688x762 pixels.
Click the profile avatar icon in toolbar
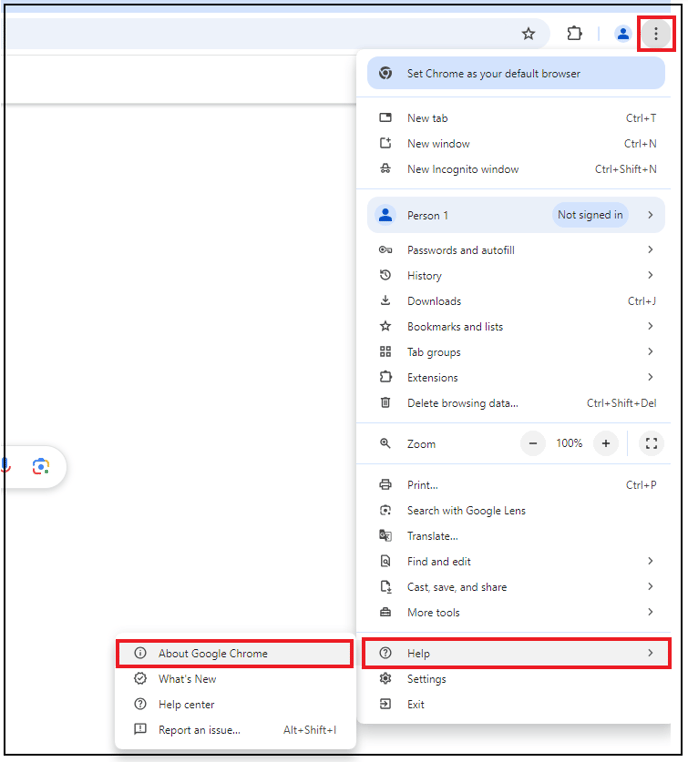pos(622,34)
